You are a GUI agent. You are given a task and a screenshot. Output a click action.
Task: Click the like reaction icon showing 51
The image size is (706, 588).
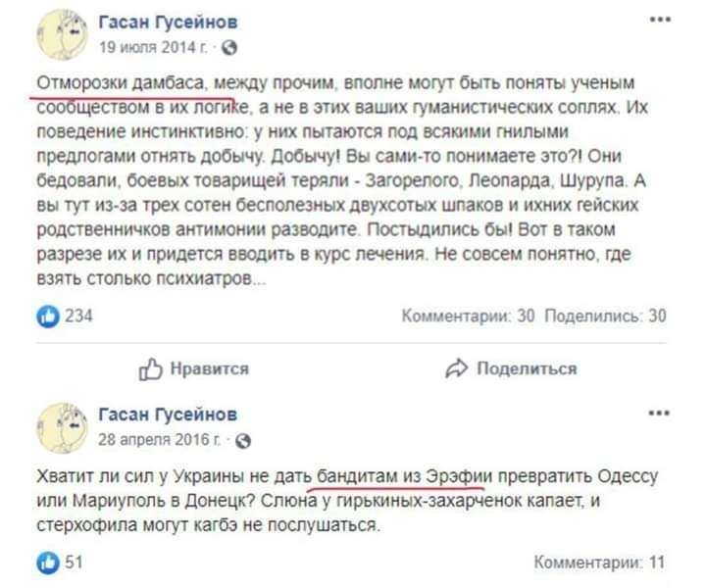pyautogui.click(x=48, y=563)
